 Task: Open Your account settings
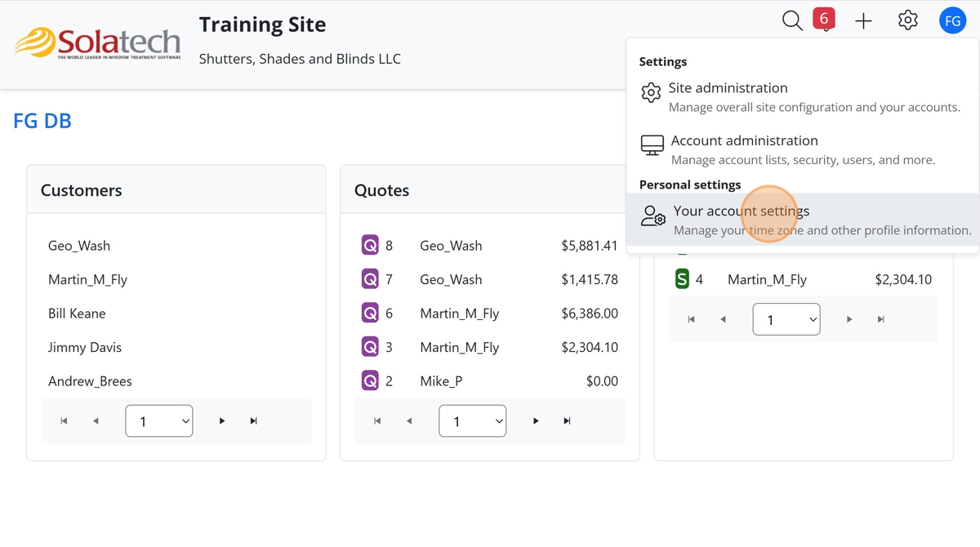[x=742, y=211]
